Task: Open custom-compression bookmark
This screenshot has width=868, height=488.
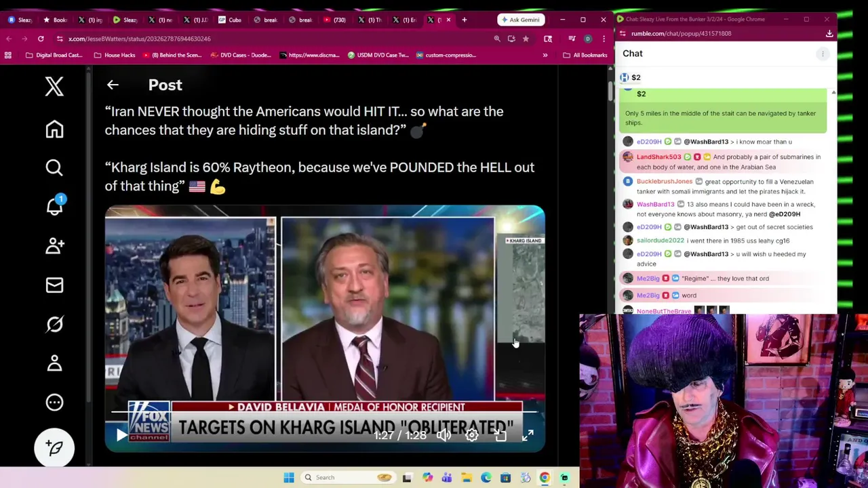Action: (x=446, y=55)
